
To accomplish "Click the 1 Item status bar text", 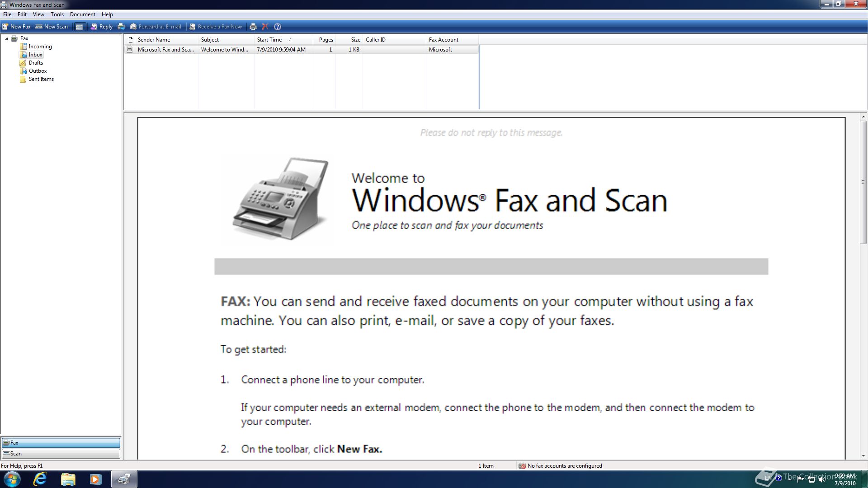I will [x=486, y=466].
